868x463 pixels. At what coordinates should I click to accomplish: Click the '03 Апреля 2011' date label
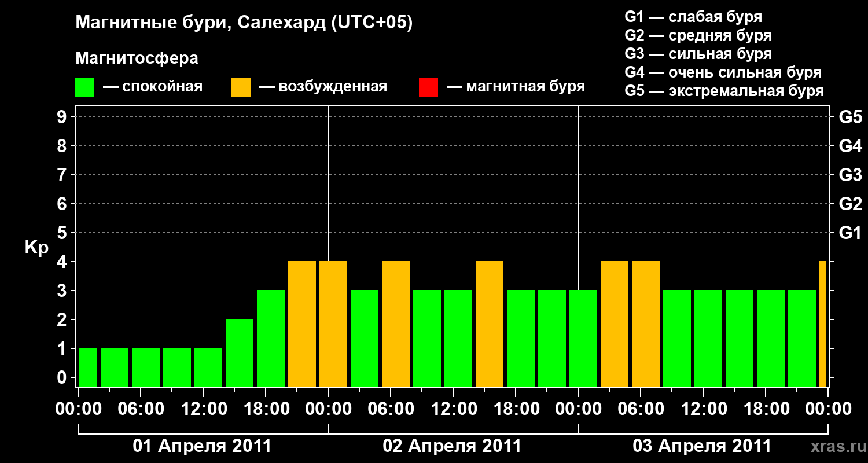click(x=702, y=446)
